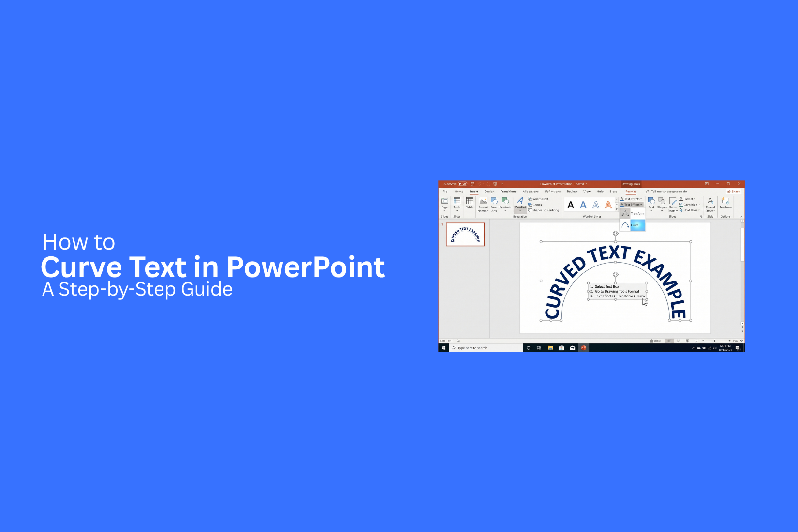Click Shapes To Reidiring item
The width and height of the screenshot is (798, 532).
544,210
